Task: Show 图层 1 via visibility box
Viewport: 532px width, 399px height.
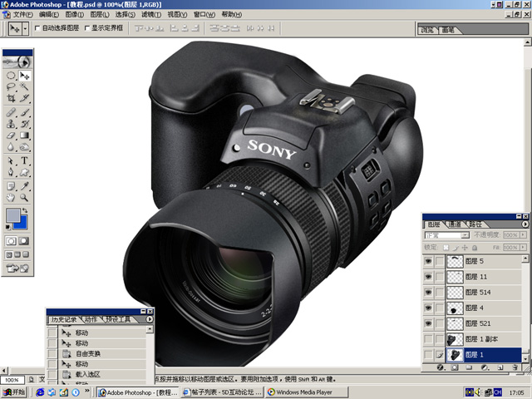Action: 429,355
